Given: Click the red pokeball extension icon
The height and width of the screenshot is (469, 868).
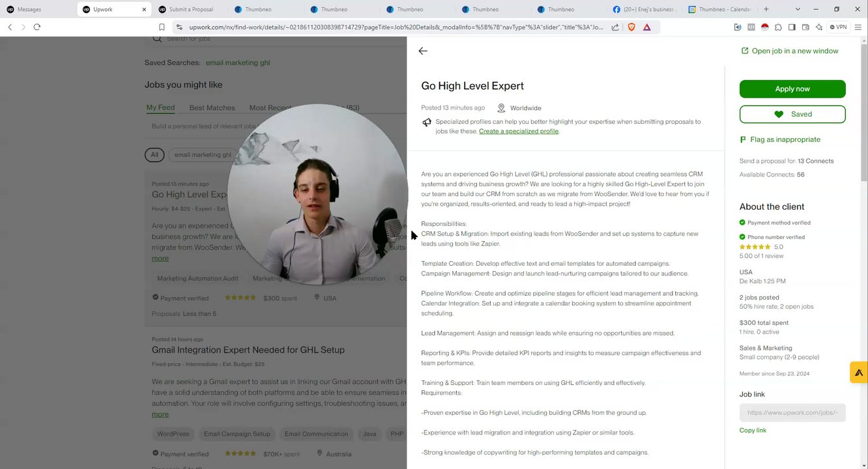Looking at the screenshot, I should (x=765, y=27).
